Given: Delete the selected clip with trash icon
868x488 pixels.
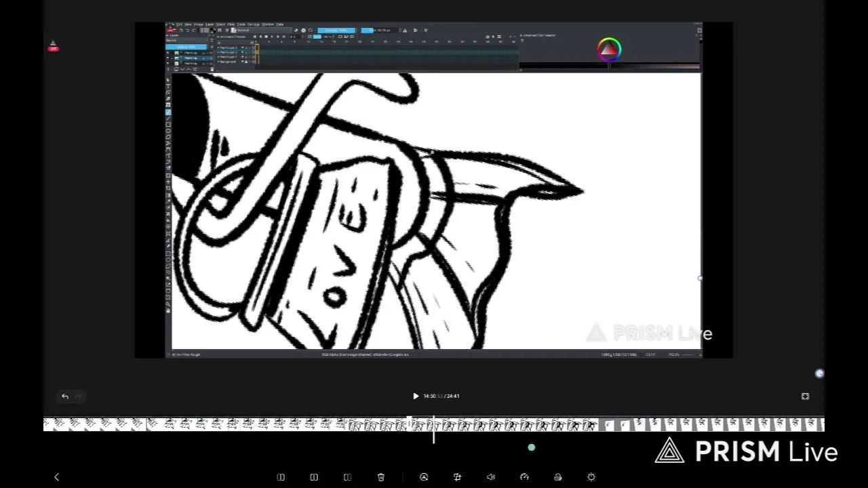Looking at the screenshot, I should [x=381, y=477].
